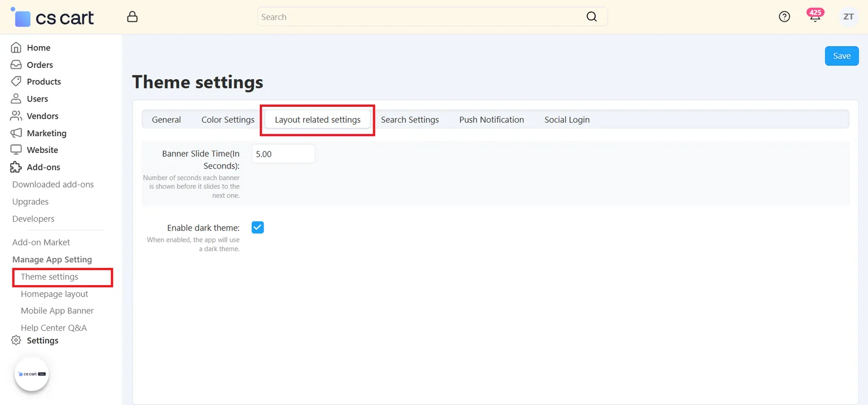Click the top Search input field
The width and height of the screenshot is (868, 405).
click(432, 17)
